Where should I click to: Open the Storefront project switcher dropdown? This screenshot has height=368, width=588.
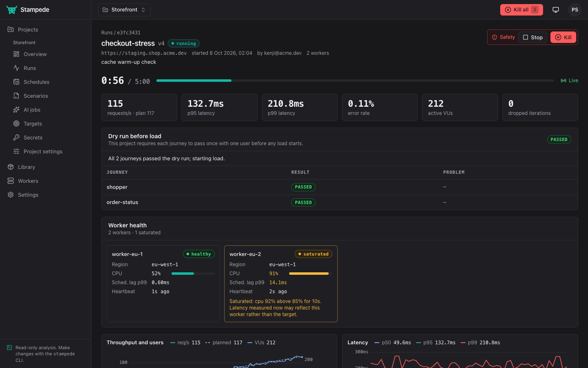pos(124,10)
